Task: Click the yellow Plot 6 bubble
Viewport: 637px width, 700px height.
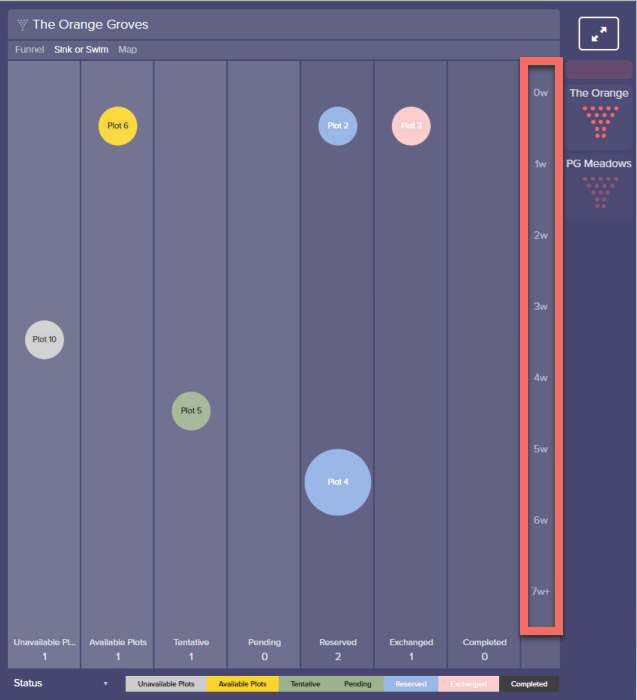Action: click(x=118, y=126)
